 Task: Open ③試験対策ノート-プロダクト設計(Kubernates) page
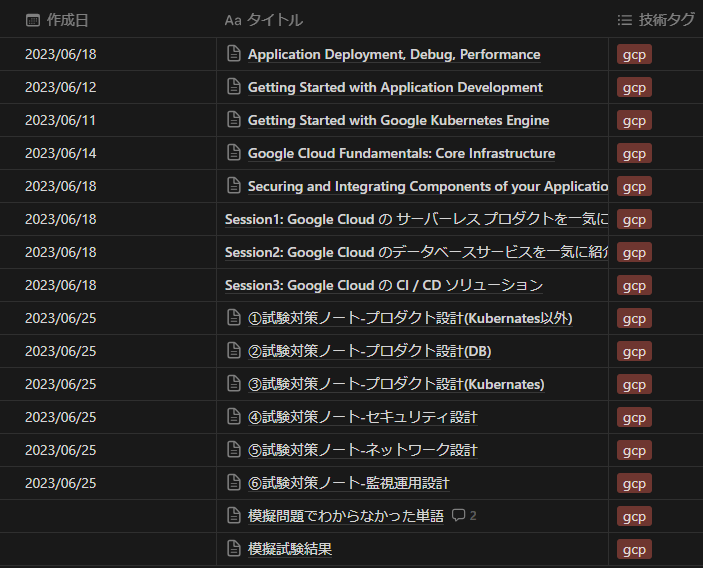pyautogui.click(x=396, y=384)
